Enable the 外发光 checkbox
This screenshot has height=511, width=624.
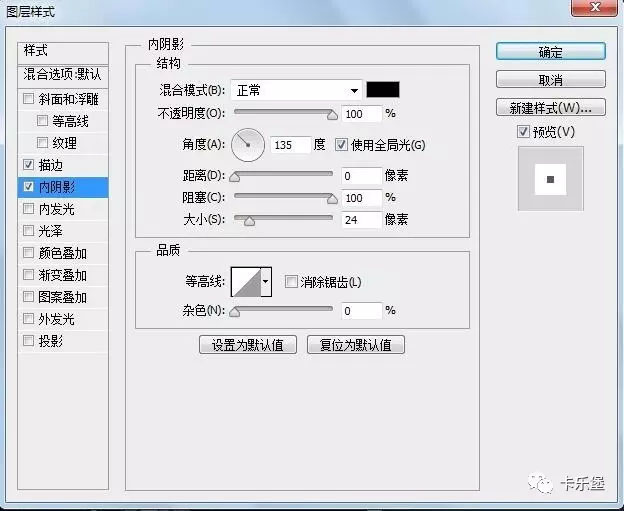tap(28, 318)
